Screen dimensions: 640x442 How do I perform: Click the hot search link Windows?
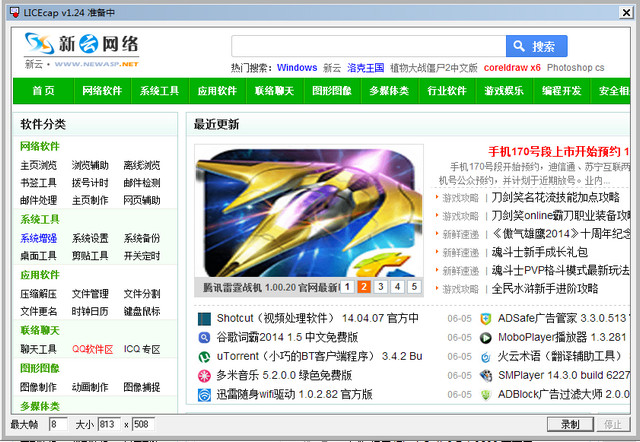(x=297, y=68)
